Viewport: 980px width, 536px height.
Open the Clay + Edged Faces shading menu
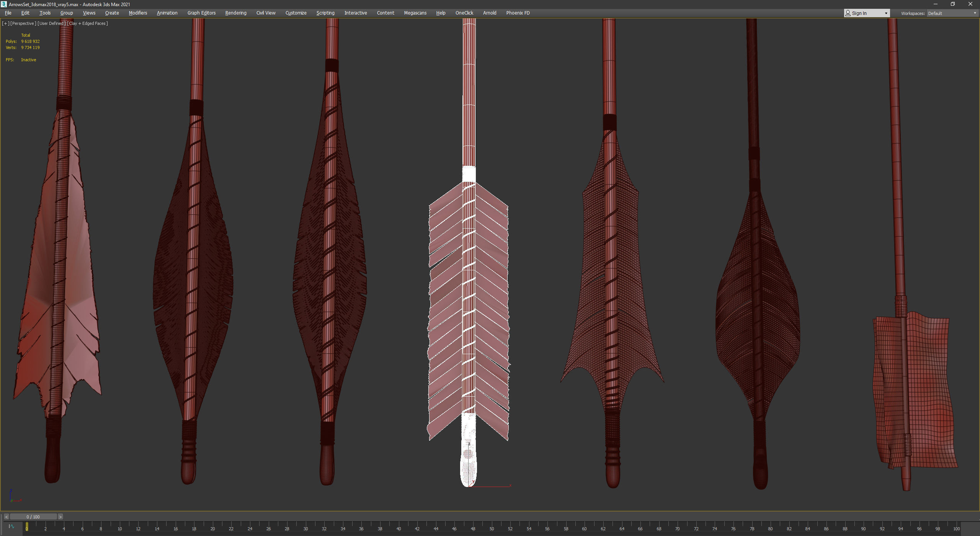tap(88, 23)
